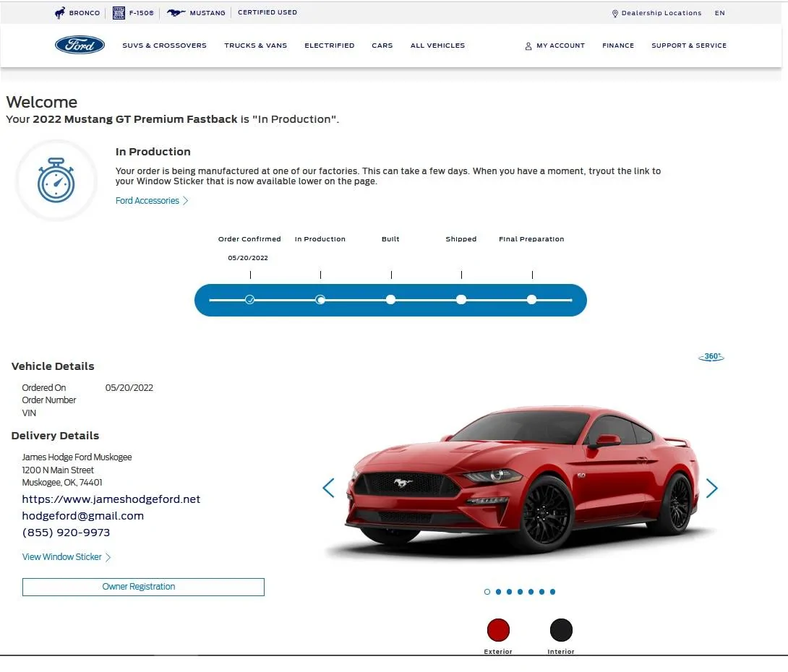Click the In Production progress step dot
788x672 pixels.
point(320,300)
